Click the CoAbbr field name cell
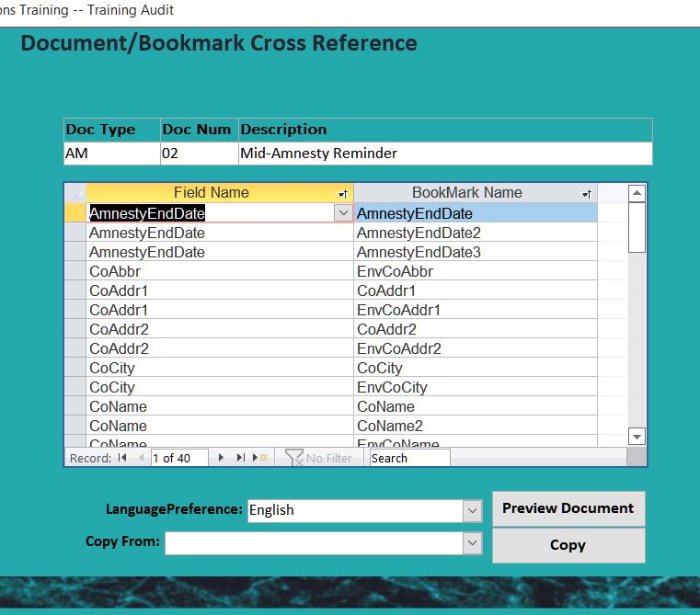Viewport: 700px width, 615px height. [220, 271]
